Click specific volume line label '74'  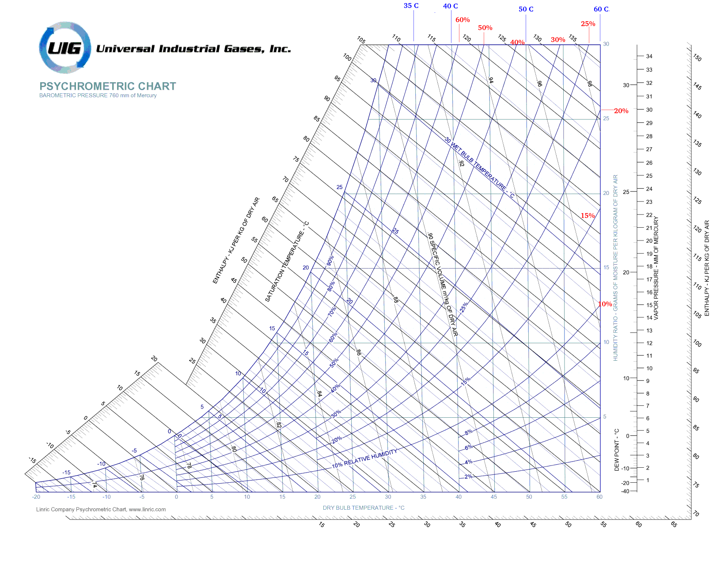pyautogui.click(x=94, y=485)
